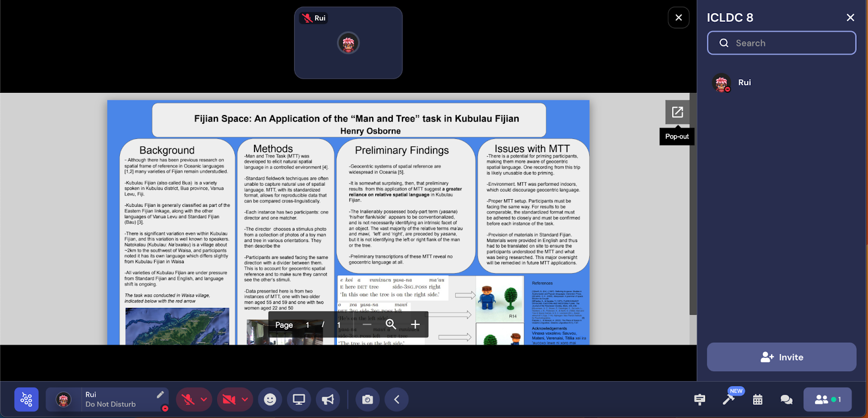Open the Gather main menu grape icon
The image size is (868, 418).
tap(27, 400)
